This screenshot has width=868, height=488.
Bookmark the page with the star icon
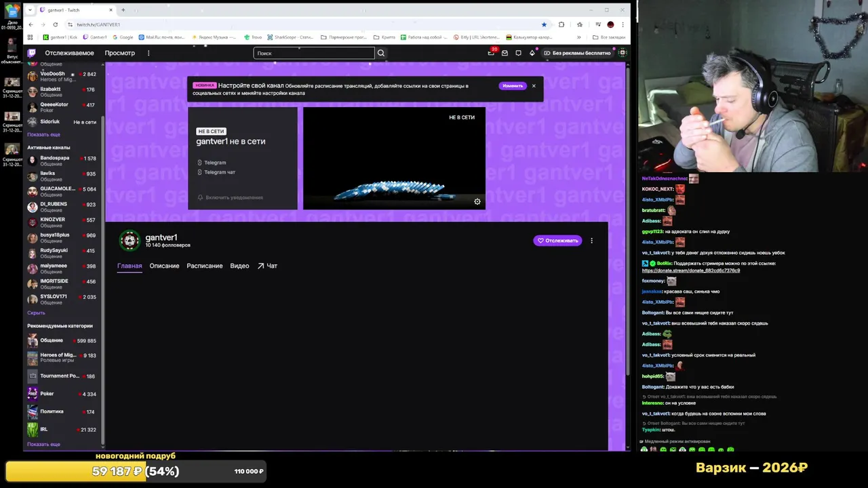544,24
